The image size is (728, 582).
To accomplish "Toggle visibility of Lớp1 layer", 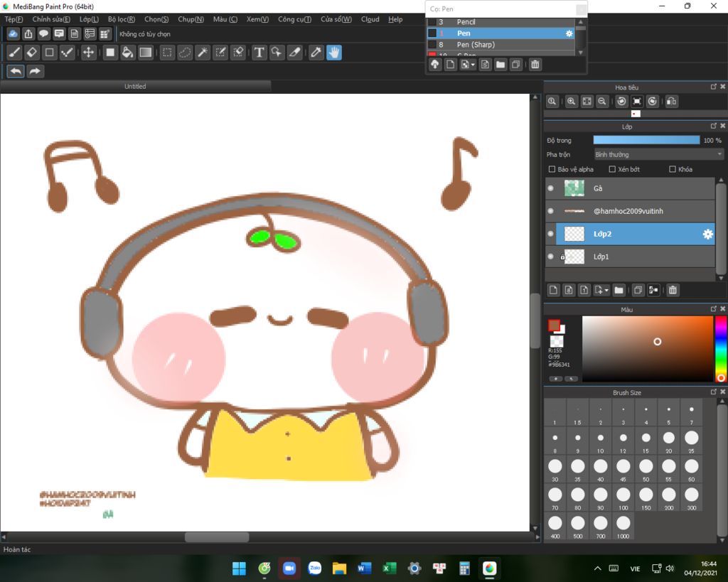I will pyautogui.click(x=551, y=257).
